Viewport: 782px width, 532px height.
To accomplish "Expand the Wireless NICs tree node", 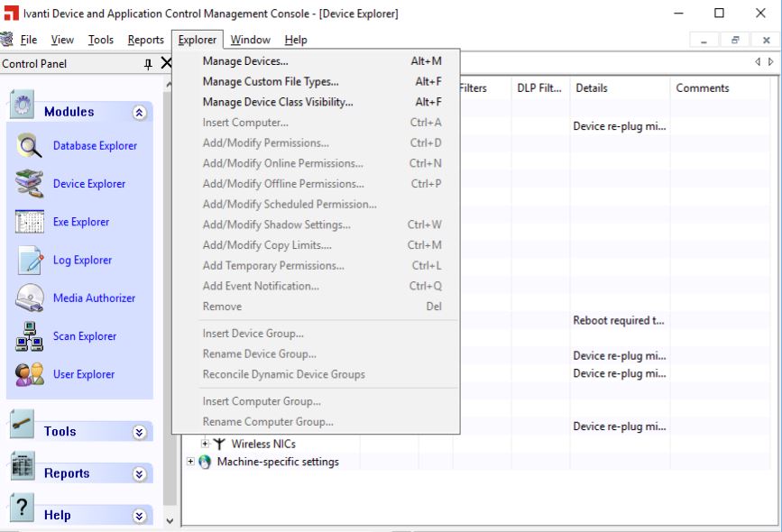I will (x=205, y=444).
